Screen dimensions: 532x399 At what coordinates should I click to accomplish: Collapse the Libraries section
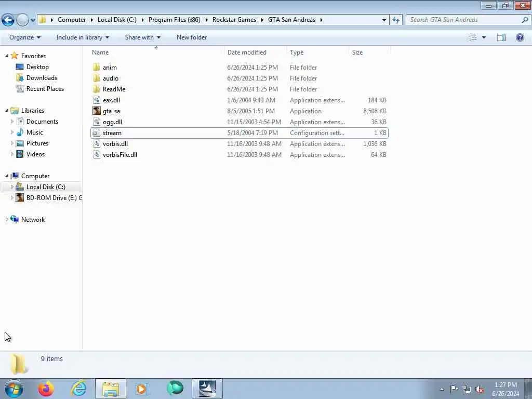pyautogui.click(x=7, y=110)
